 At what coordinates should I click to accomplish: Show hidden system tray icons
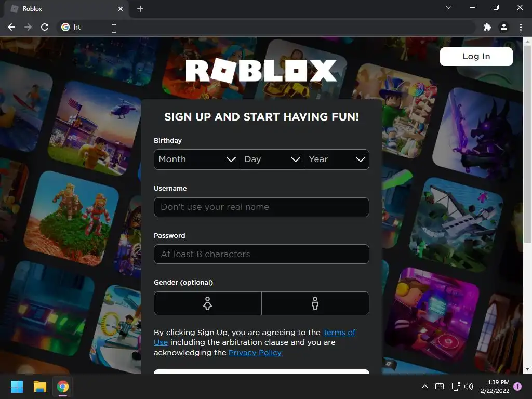click(425, 387)
